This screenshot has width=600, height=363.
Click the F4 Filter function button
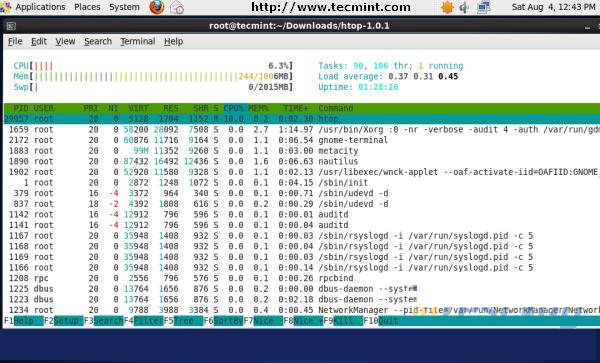click(x=144, y=321)
